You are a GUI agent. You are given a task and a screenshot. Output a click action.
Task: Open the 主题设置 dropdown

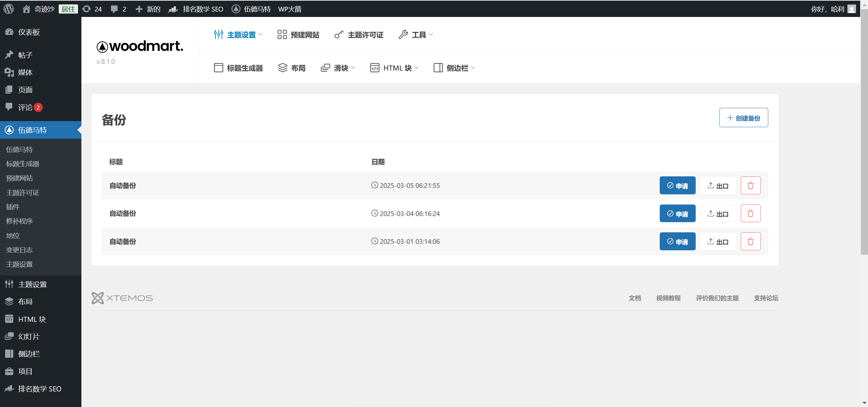pos(238,34)
